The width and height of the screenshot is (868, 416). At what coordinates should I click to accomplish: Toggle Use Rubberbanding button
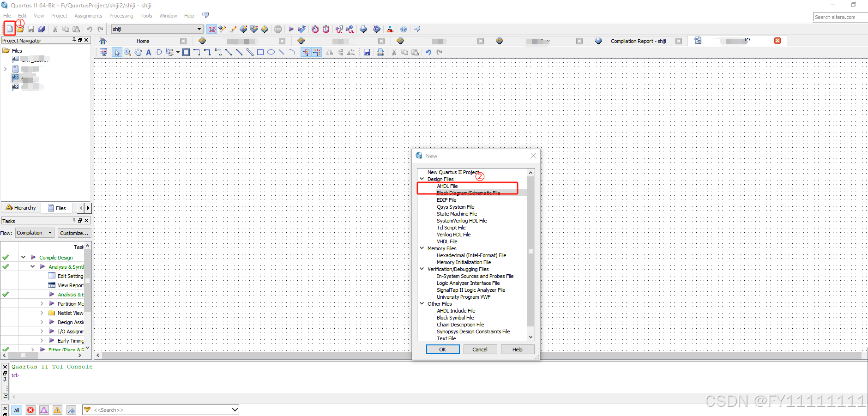317,52
